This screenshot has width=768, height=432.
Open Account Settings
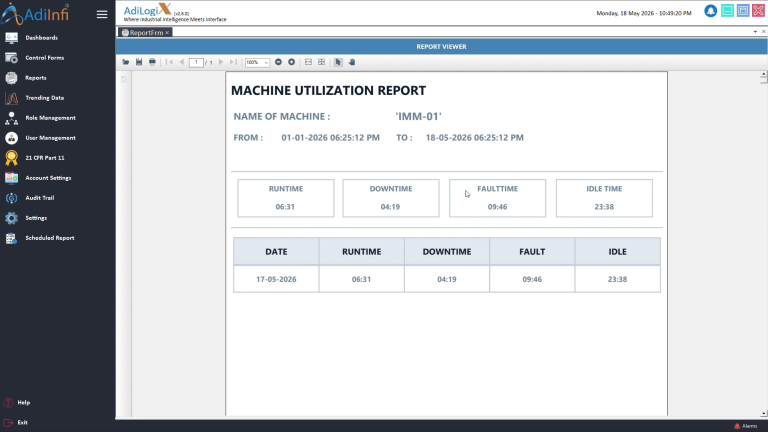tap(48, 178)
